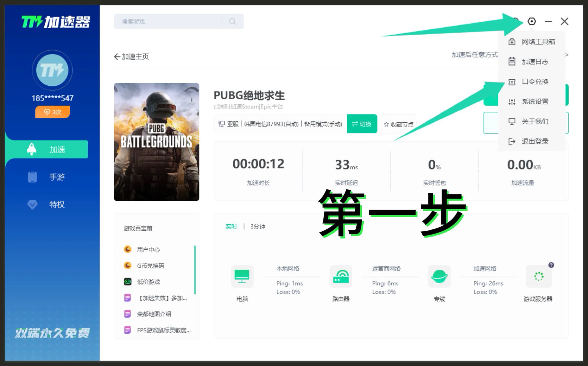Image resolution: width=588 pixels, height=366 pixels.
Task: Open the 荣都地图介绍 article link
Action: tap(154, 314)
